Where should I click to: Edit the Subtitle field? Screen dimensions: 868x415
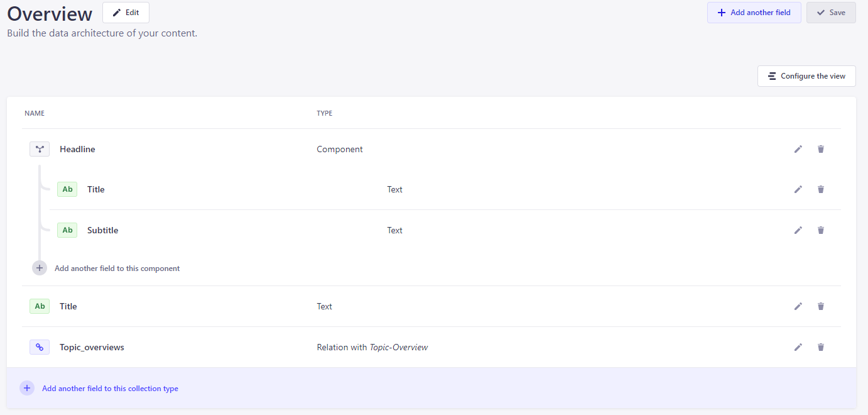coord(798,230)
